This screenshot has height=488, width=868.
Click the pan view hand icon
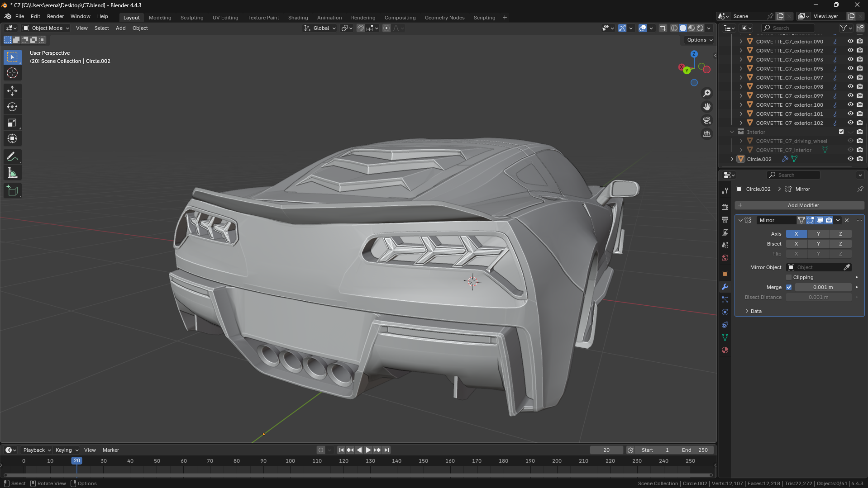coord(707,107)
